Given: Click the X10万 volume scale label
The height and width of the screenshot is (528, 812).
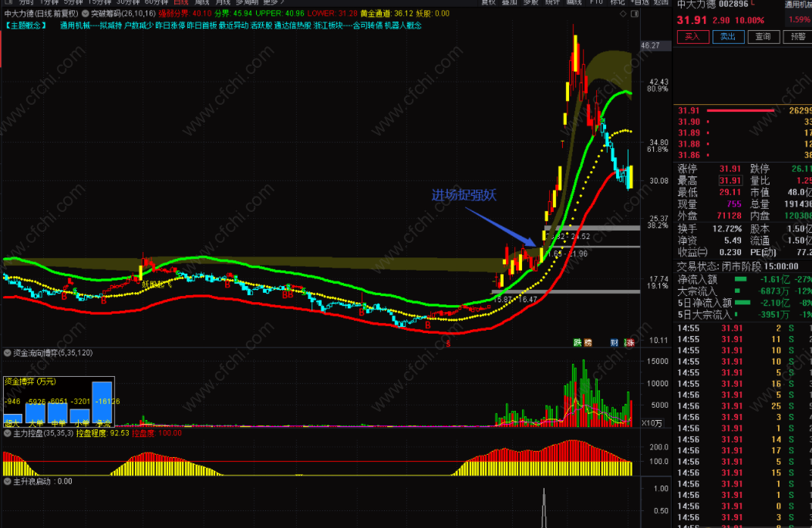Looking at the screenshot, I should (x=652, y=423).
